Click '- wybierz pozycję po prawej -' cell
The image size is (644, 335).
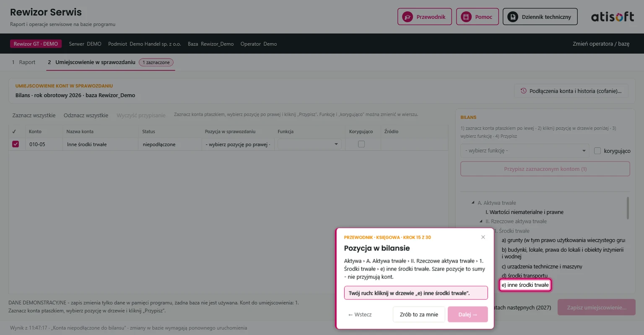(238, 144)
